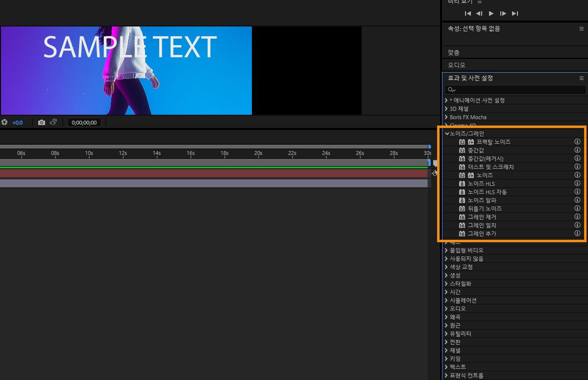Open info for 중간값(레거시) effect
The image size is (588, 380).
pos(577,158)
